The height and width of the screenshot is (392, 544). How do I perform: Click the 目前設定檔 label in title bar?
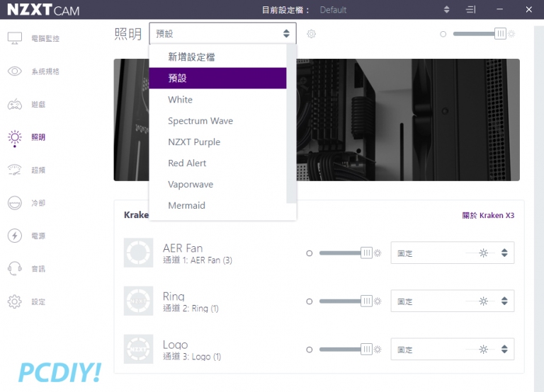285,10
